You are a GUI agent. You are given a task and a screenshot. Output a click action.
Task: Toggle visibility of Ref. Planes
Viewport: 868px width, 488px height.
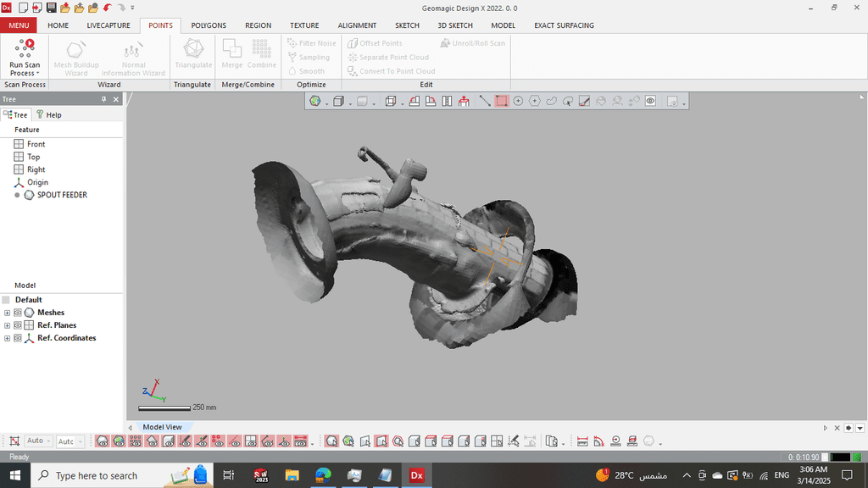tap(17, 325)
